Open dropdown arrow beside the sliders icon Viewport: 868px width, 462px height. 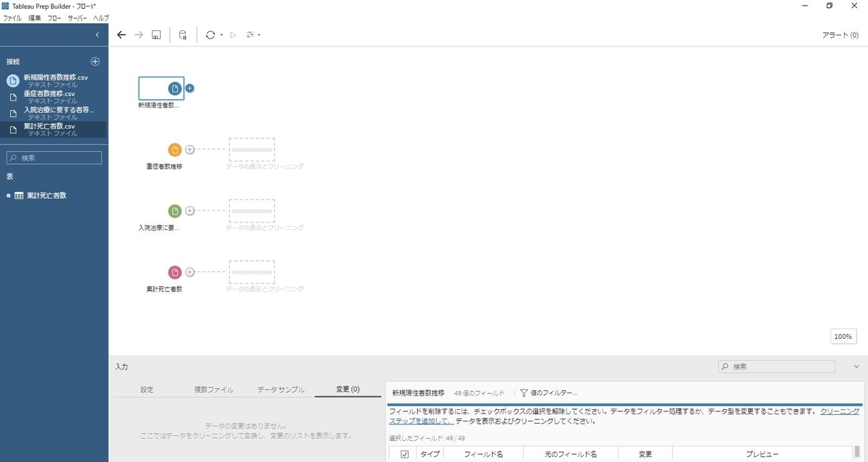click(259, 35)
